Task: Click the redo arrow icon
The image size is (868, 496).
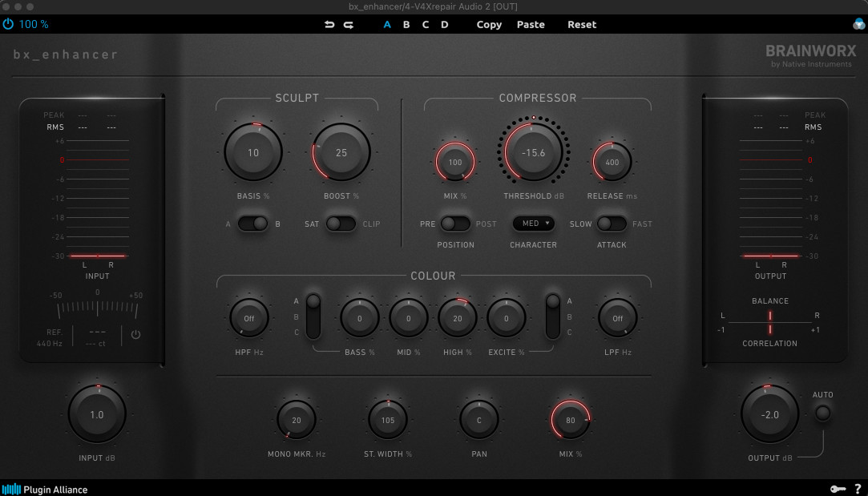Action: 349,24
